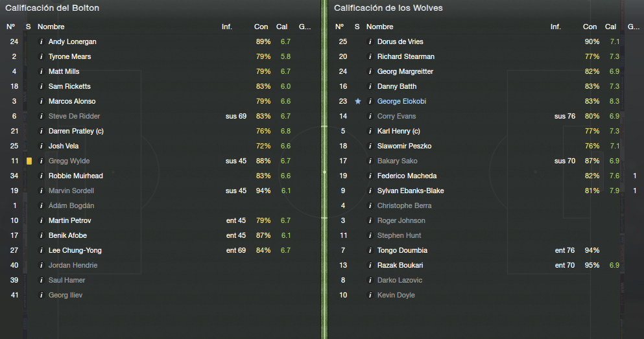
Task: Click info icon next to Tyrone Mears
Action: 41,56
